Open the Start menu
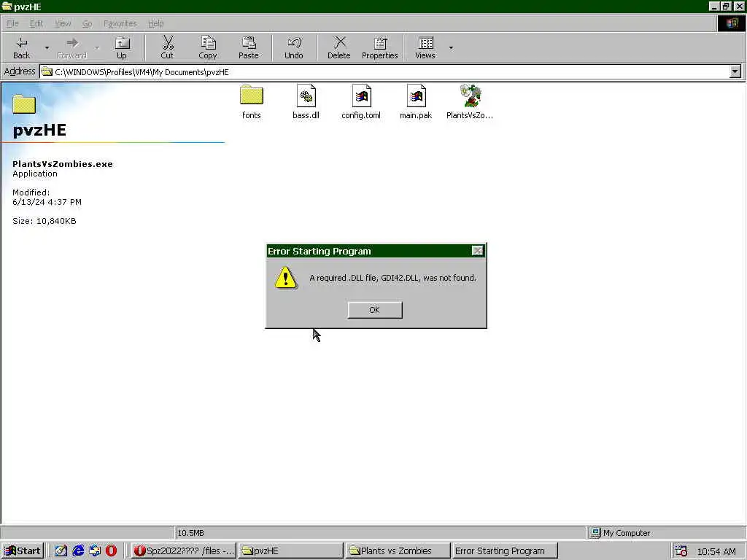Viewport: 747px width, 560px height. (23, 551)
